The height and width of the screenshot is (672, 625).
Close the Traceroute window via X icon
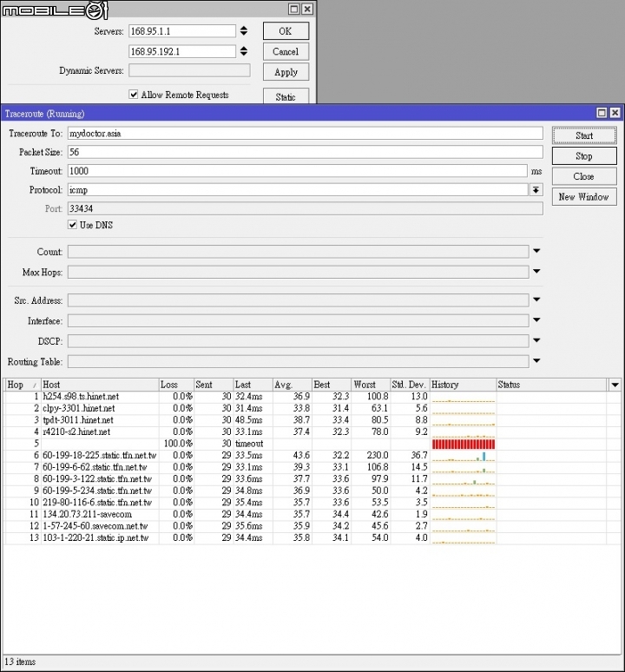615,113
